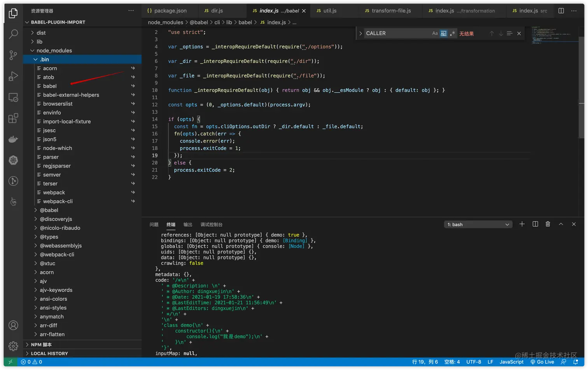
Task: Toggle regular expression in find widget
Action: tap(452, 33)
